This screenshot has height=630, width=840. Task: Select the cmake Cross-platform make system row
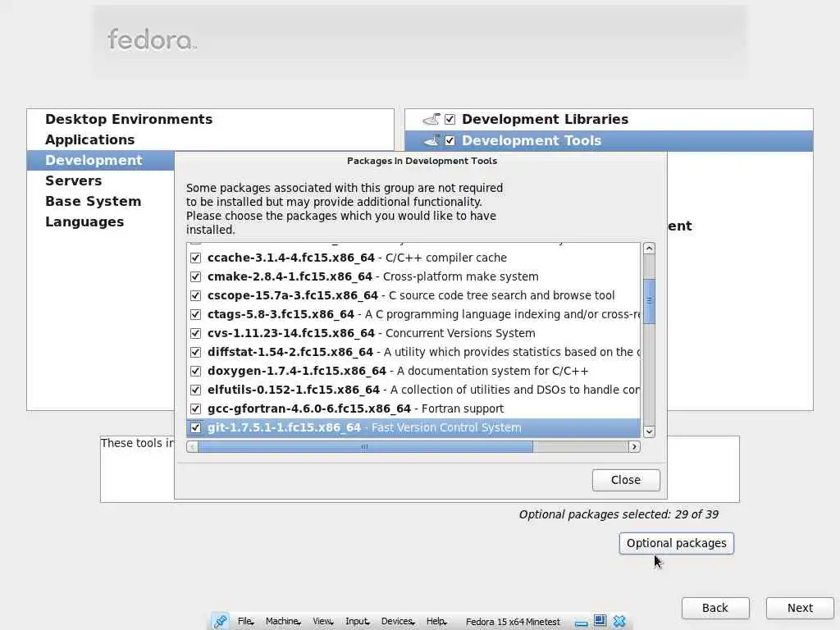click(x=413, y=276)
